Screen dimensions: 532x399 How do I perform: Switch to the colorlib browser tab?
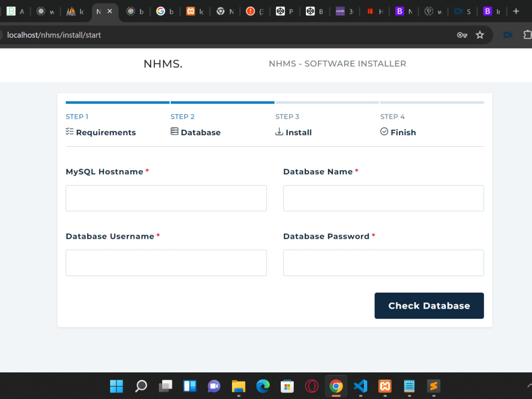[x=345, y=12]
